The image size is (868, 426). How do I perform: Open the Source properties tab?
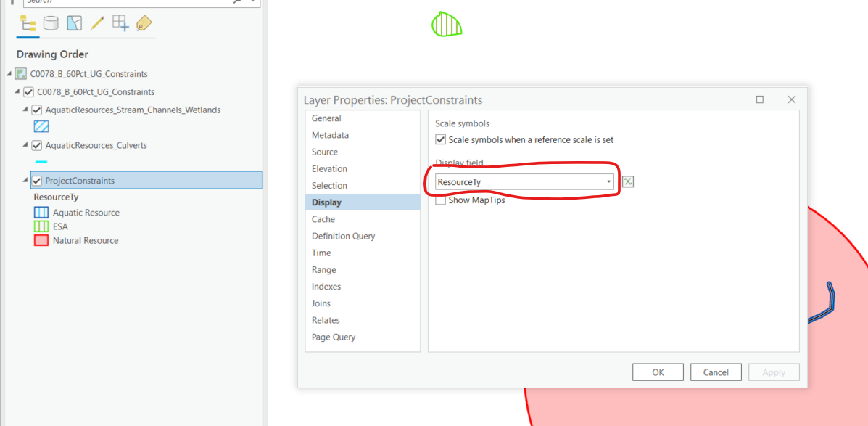363,152
